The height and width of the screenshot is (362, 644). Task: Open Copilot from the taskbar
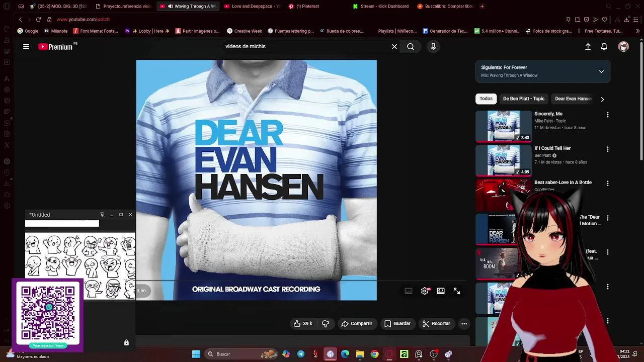pos(286,354)
